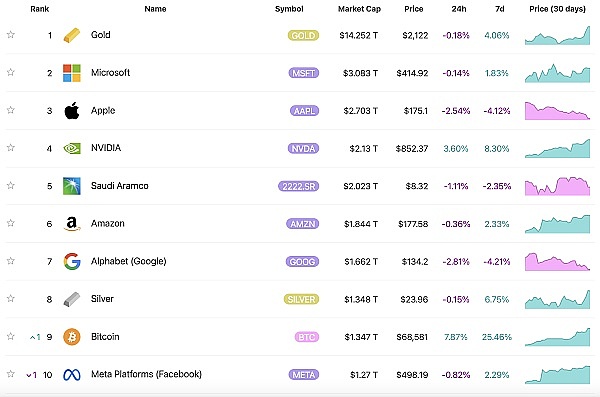Click Bitcoin's rank-up arrow indicator

click(x=35, y=337)
